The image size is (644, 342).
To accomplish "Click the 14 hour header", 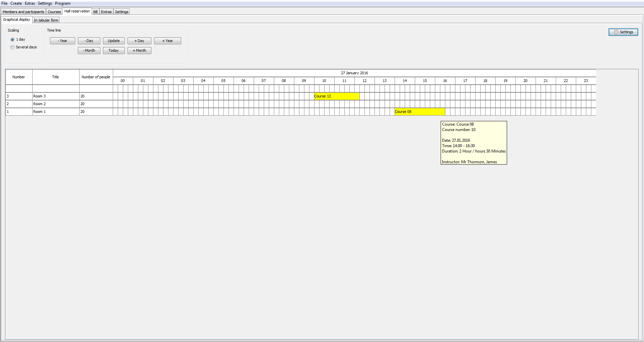I will tap(405, 81).
